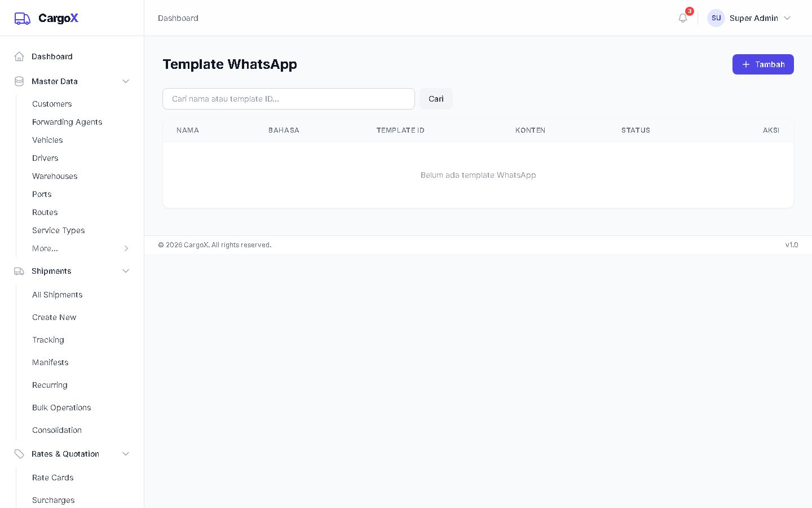Click the Dashboard breadcrumb
Viewport: 812px width, 508px height.
click(x=178, y=18)
